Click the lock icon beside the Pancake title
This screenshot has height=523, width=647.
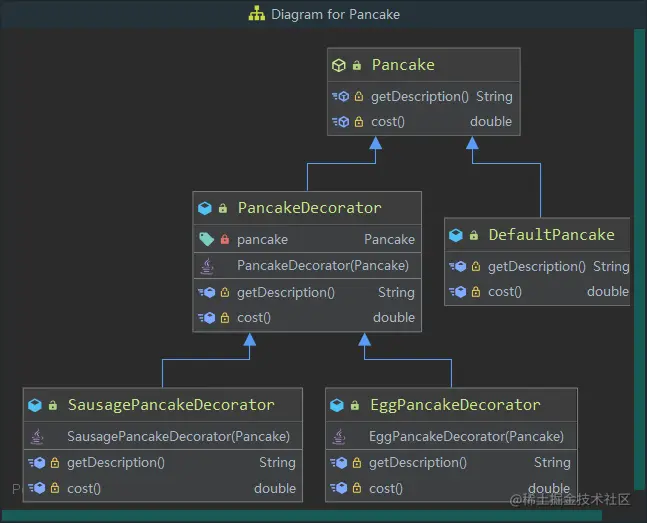(x=357, y=65)
